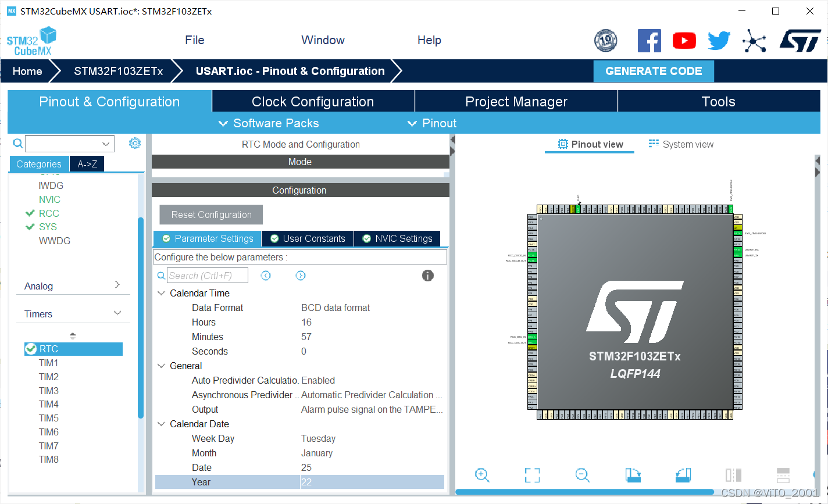Go to next search result arrow
828x504 pixels.
301,276
